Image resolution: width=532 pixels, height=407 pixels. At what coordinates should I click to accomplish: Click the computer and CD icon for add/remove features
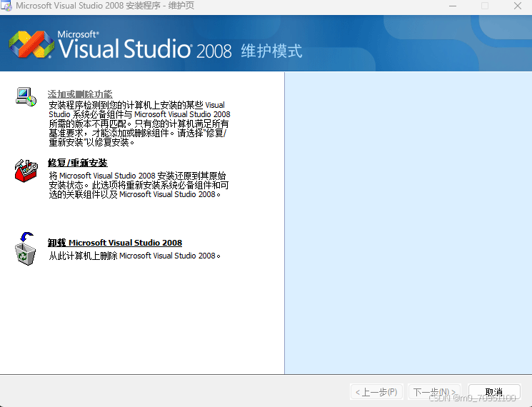tap(26, 97)
